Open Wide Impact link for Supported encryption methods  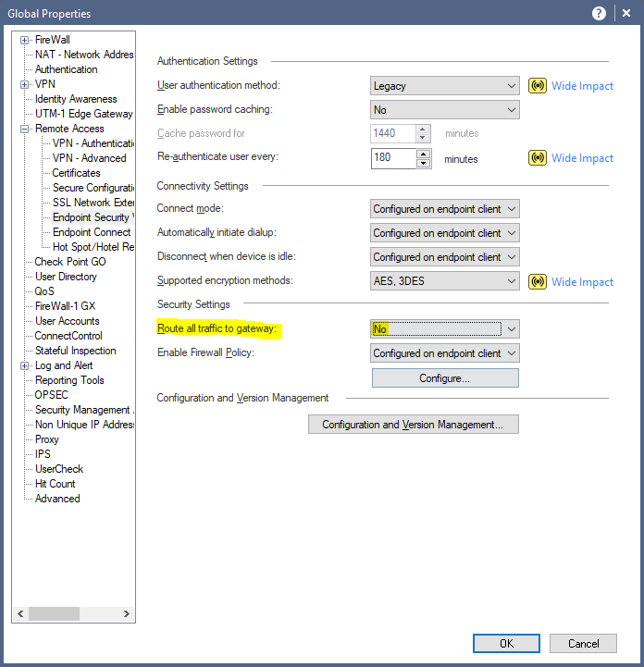[582, 282]
